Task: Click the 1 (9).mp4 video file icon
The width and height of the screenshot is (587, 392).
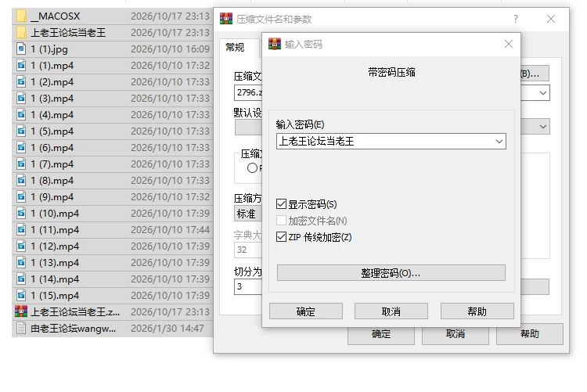Action: 21,197
